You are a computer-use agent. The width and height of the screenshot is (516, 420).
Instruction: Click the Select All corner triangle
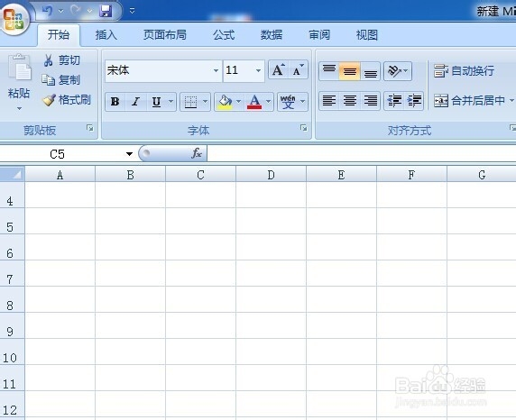click(x=13, y=174)
